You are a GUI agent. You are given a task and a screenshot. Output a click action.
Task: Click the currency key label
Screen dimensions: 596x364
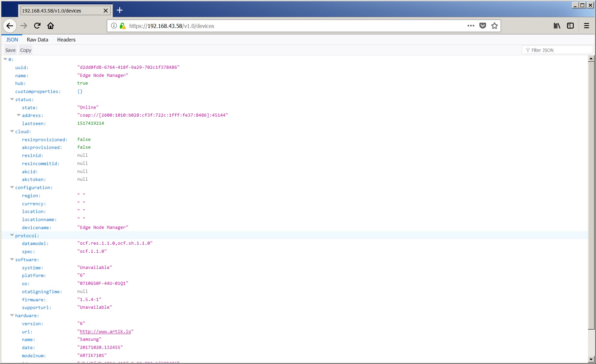click(x=34, y=204)
